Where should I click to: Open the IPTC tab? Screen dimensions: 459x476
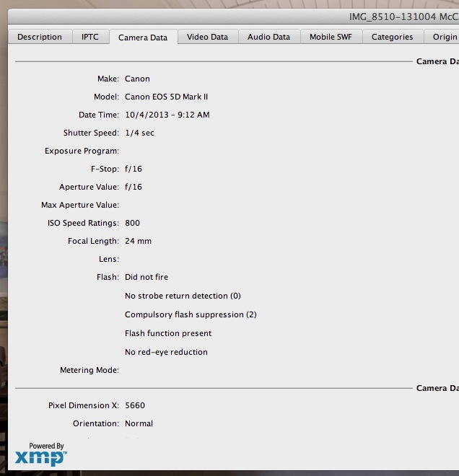[x=90, y=37]
